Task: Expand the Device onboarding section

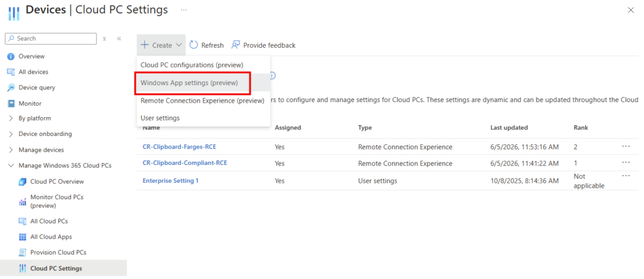Action: [11, 134]
